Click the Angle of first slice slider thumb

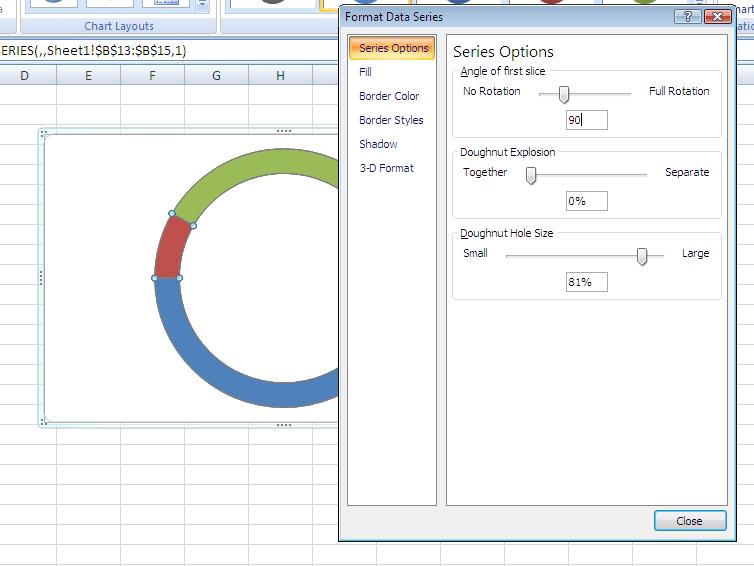pyautogui.click(x=564, y=94)
